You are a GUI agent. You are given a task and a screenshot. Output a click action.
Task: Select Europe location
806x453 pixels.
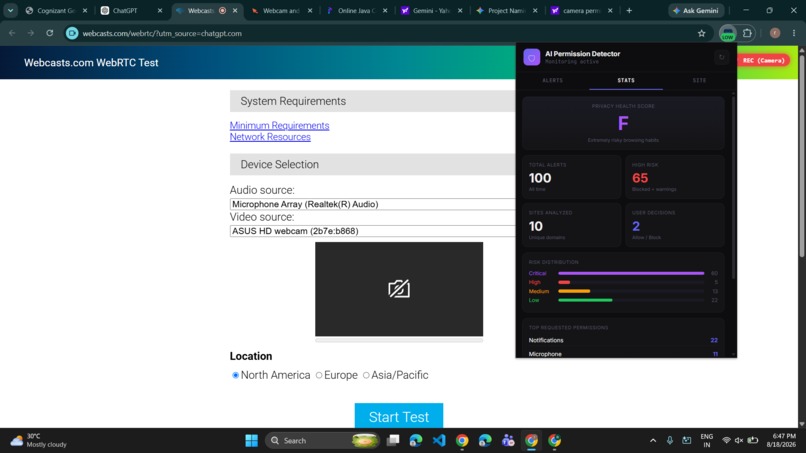319,375
